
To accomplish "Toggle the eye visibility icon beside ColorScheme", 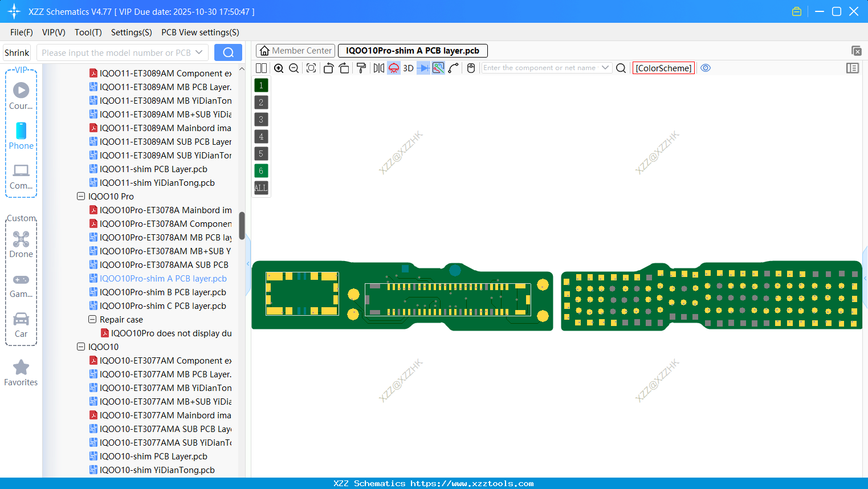I will [x=706, y=68].
